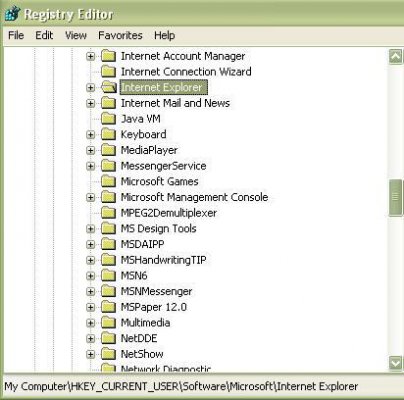The width and height of the screenshot is (404, 400).
Task: Click the MSHandwritingTIP folder icon
Action: [108, 260]
